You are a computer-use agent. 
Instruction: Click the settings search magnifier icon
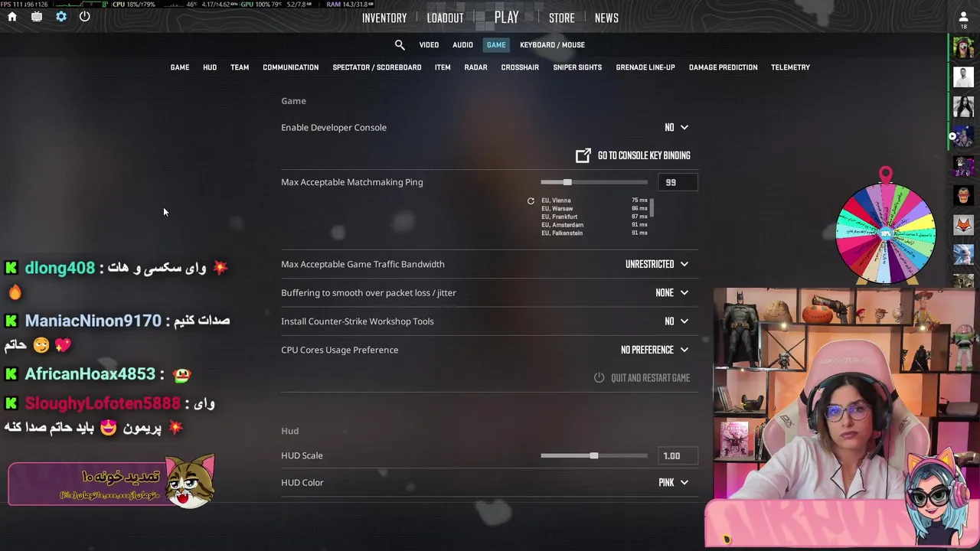click(400, 45)
